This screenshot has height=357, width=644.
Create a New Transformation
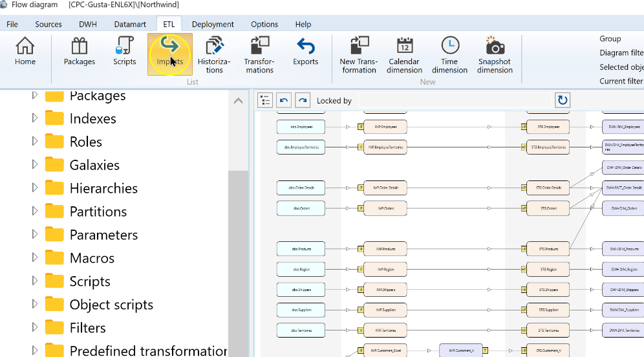coord(359,55)
